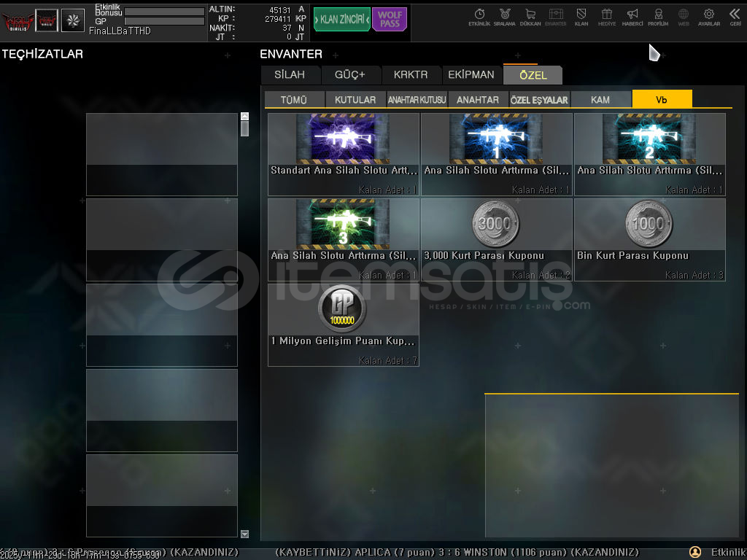Click the GP progress bar
The height and width of the screenshot is (560, 747).
164,21
